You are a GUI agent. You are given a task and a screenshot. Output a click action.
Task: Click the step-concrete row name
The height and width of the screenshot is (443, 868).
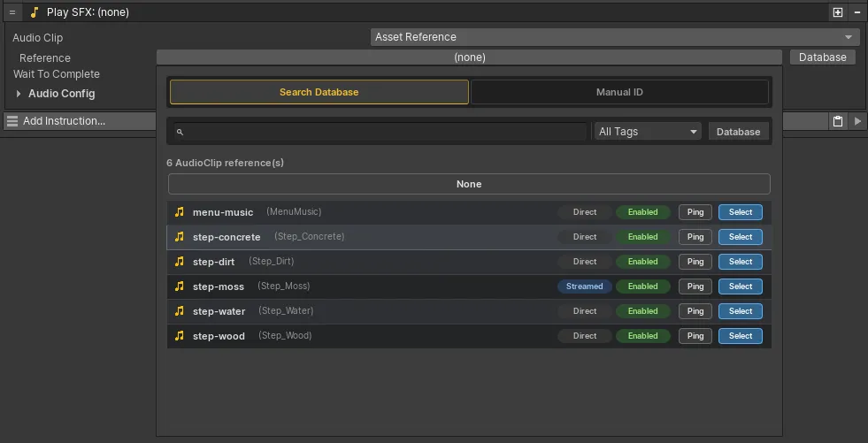click(227, 237)
